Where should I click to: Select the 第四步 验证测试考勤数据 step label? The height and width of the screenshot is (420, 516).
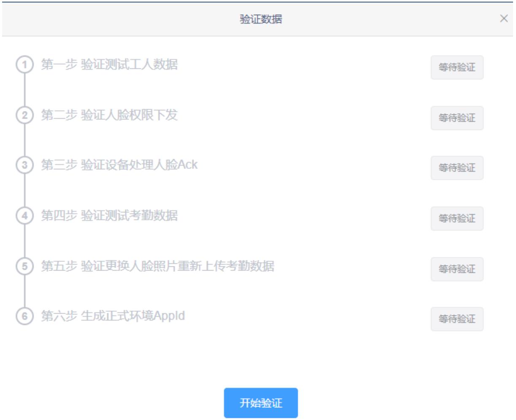tap(109, 215)
